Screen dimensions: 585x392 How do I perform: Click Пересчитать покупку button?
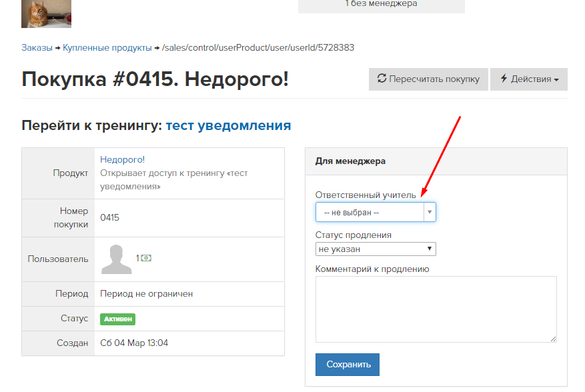point(428,79)
